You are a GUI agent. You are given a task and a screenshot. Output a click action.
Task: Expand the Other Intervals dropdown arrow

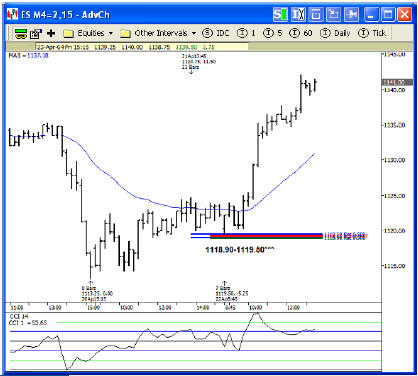(194, 33)
